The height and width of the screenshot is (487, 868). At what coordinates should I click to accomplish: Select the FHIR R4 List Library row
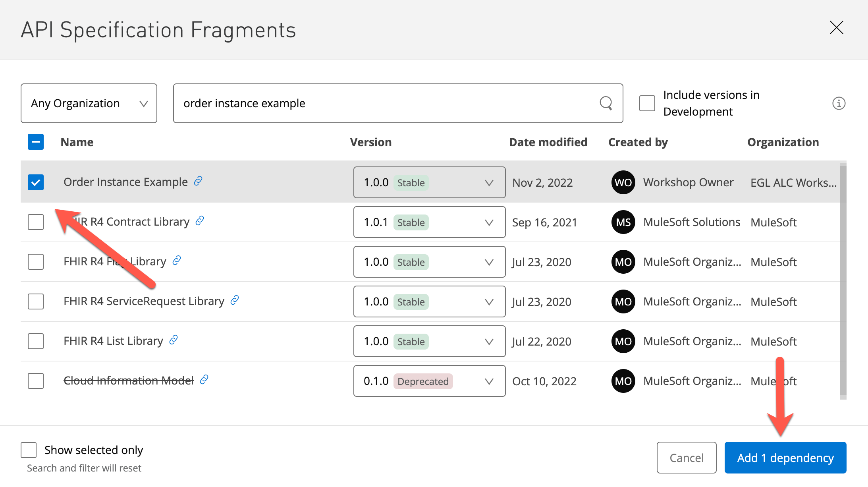pos(37,341)
